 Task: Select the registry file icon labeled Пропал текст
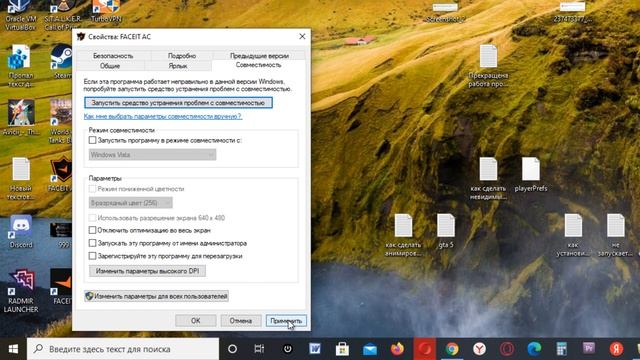[x=20, y=66]
